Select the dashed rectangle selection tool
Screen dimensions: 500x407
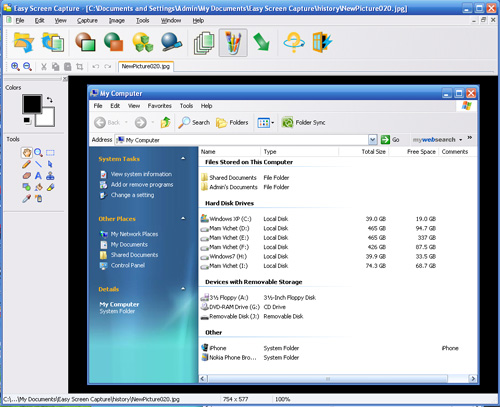click(x=50, y=153)
